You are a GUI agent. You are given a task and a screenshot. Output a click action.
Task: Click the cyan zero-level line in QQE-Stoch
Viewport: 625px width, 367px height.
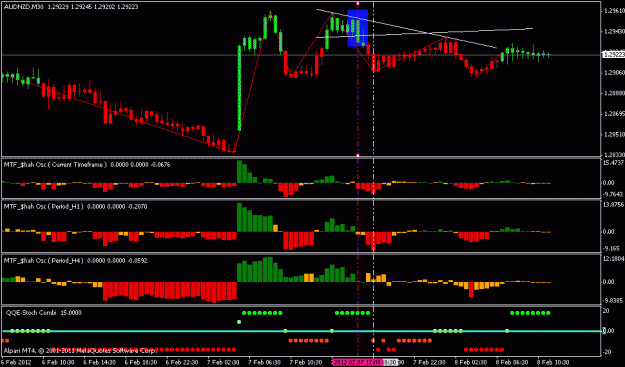coord(301,331)
